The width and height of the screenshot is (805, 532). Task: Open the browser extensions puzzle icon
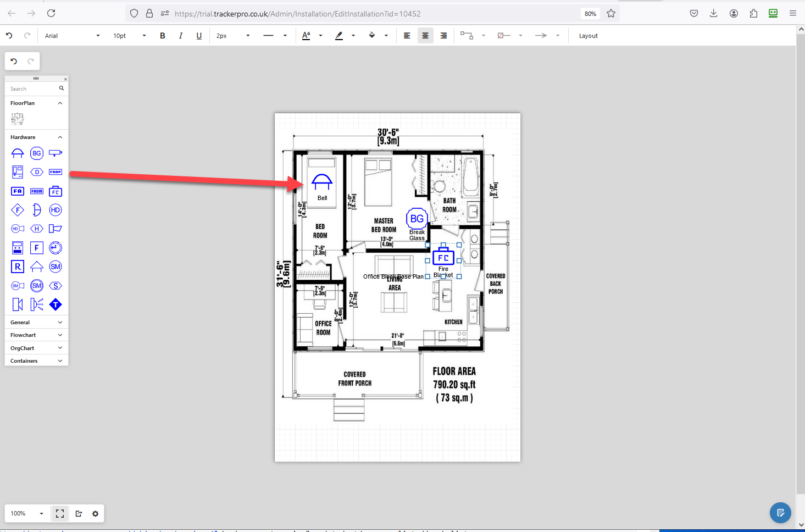[x=753, y=13]
